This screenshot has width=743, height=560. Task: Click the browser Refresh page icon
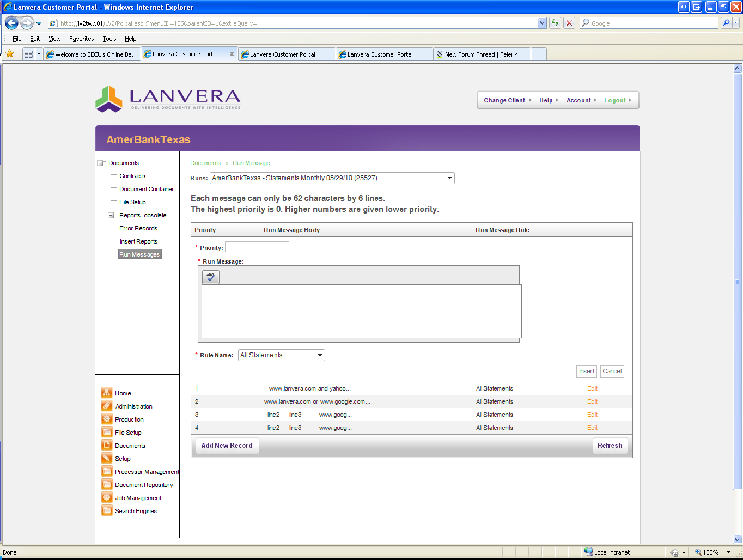pyautogui.click(x=555, y=23)
